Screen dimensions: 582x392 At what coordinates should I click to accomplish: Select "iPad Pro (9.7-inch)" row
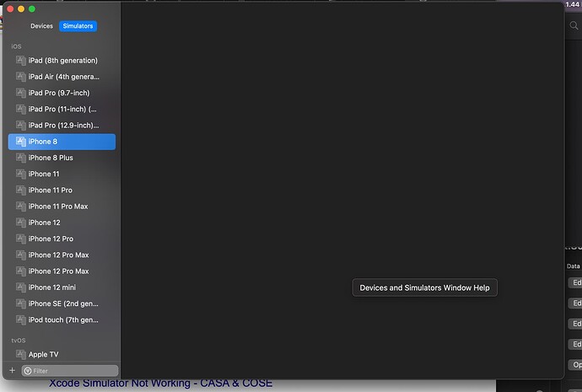[62, 93]
